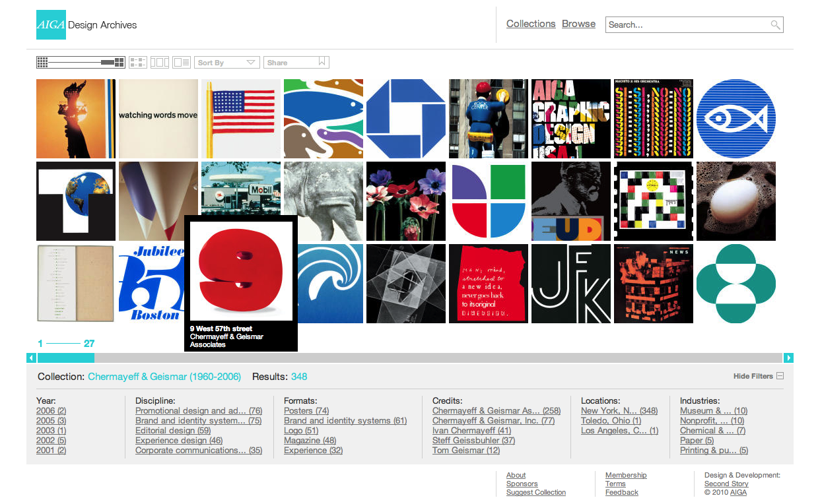Filter by year 2006 (2)

[x=51, y=411]
